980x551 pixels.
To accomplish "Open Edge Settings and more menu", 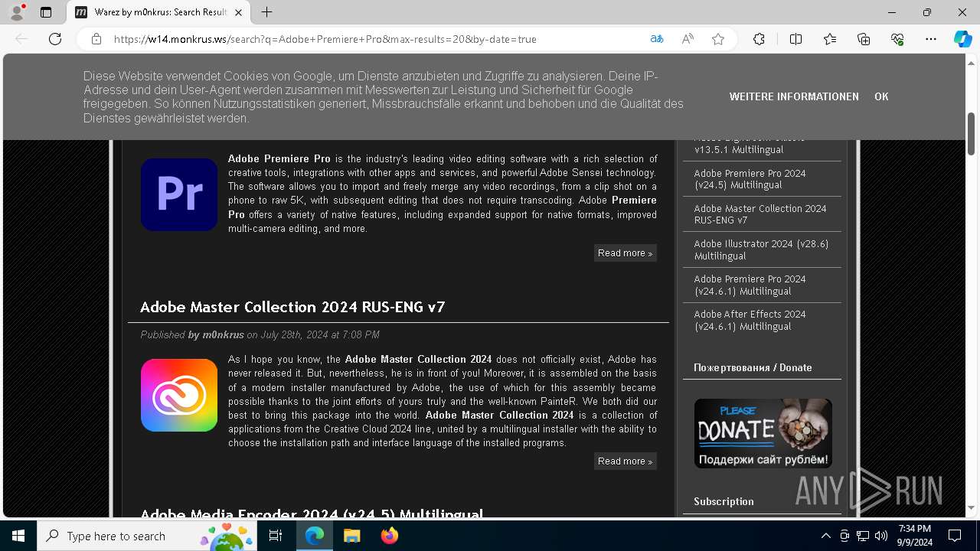I will 931,39.
